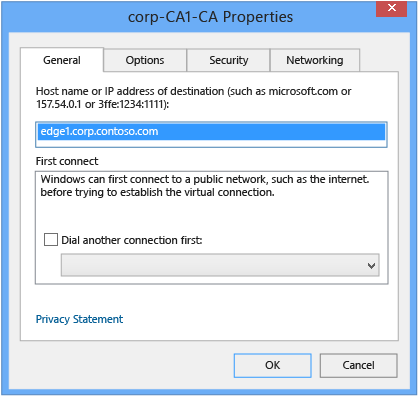Open the Options tab
This screenshot has height=396, width=418.
(145, 60)
